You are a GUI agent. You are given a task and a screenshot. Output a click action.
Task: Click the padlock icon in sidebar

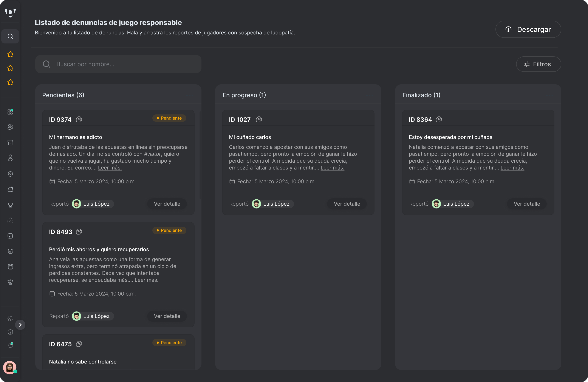click(10, 220)
